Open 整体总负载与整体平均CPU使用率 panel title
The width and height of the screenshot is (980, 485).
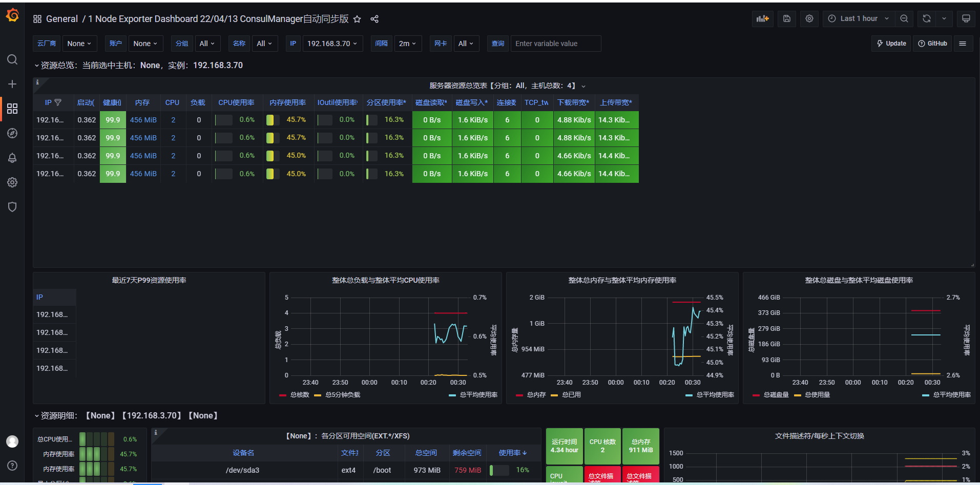(x=386, y=280)
